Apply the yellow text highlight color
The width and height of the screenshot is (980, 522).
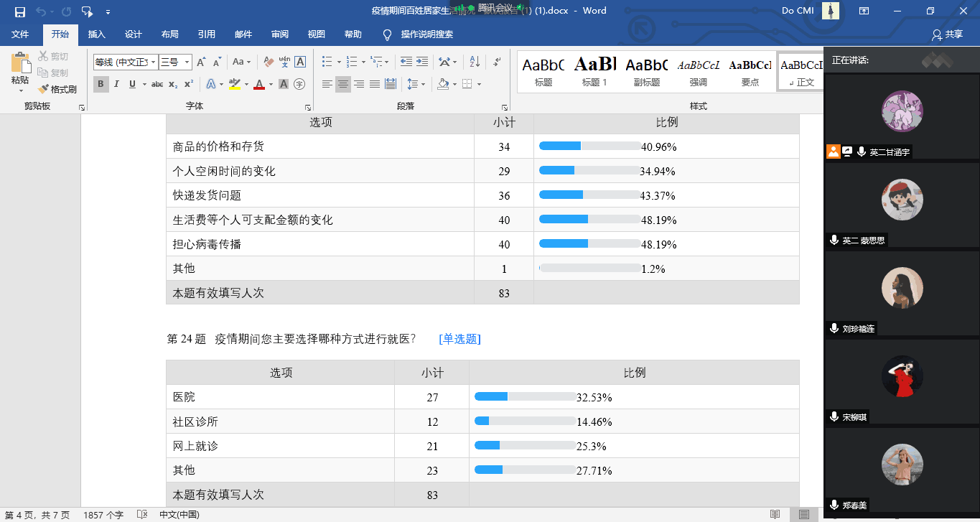(x=234, y=84)
